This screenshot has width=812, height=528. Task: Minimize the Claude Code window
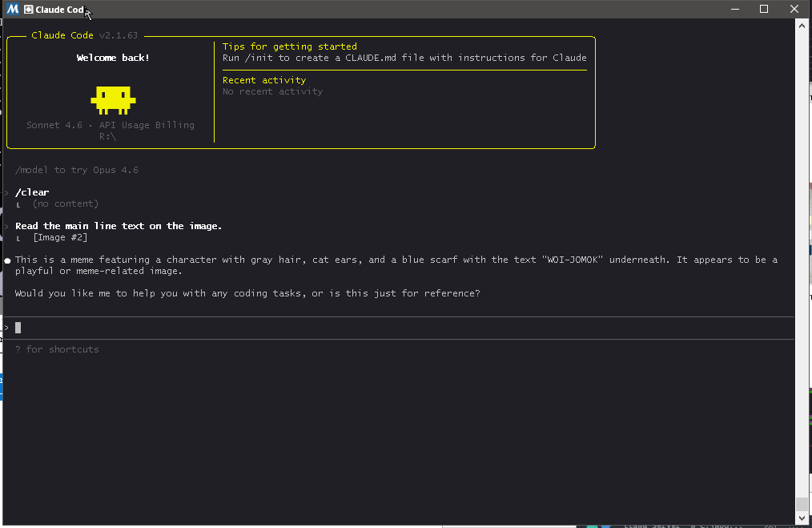(735, 10)
